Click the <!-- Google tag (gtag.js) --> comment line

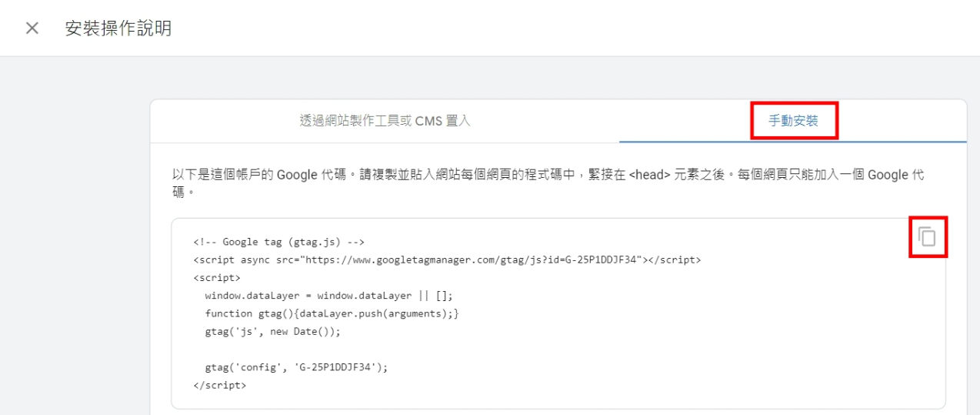(279, 242)
